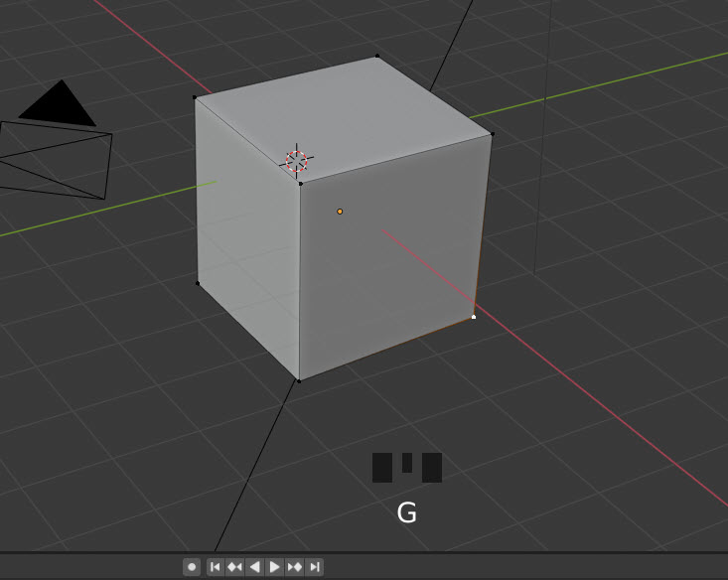Play the animation forward
This screenshot has height=580, width=728.
pyautogui.click(x=274, y=567)
